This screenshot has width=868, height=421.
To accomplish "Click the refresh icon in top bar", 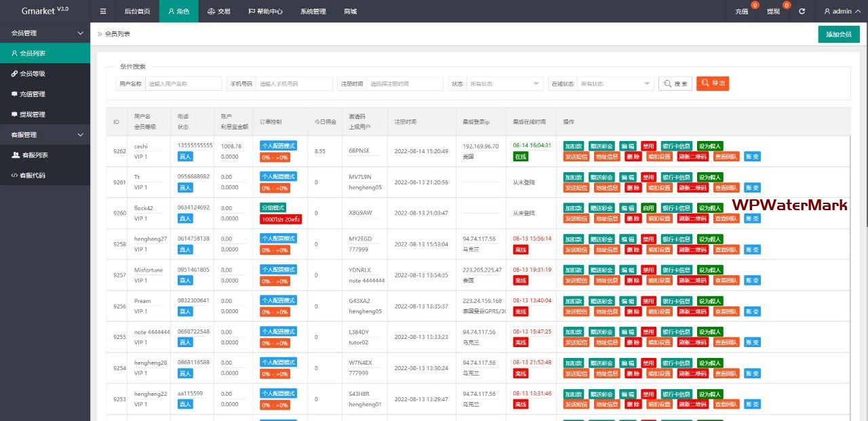I will point(802,12).
